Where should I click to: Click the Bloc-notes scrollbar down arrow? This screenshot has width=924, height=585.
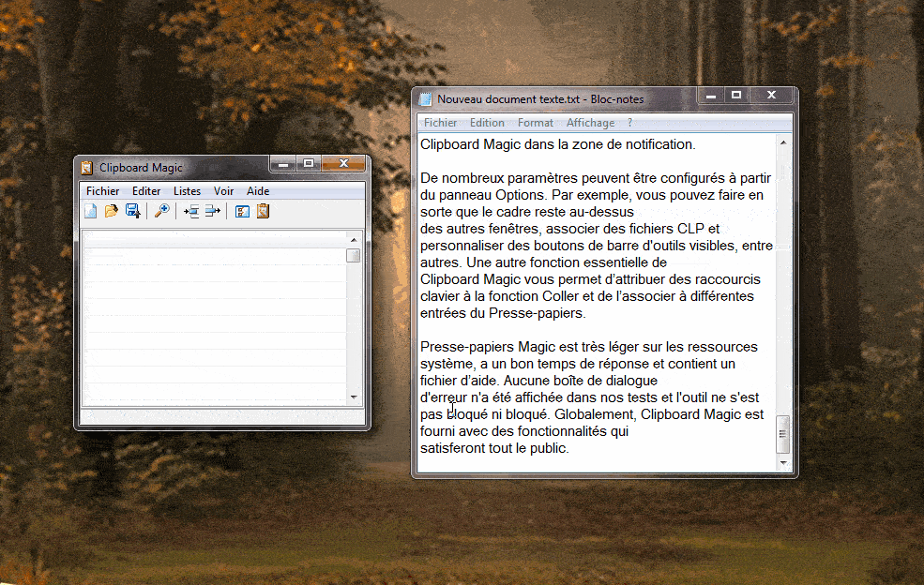coord(783,461)
